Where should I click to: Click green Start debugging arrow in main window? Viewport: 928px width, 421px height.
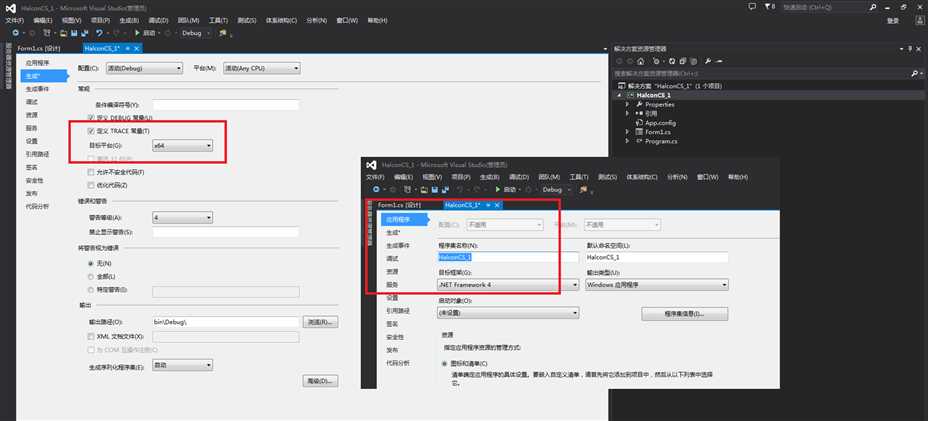point(137,33)
